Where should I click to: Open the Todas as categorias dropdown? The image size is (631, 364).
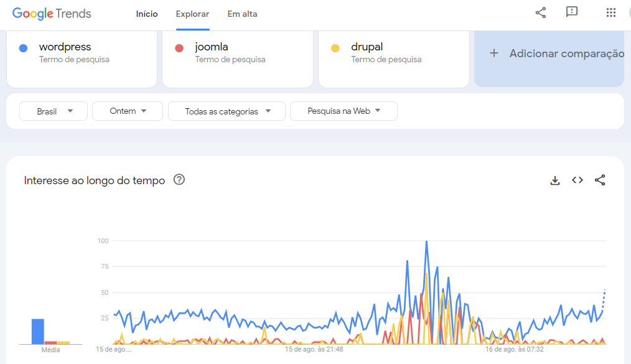[x=227, y=111]
